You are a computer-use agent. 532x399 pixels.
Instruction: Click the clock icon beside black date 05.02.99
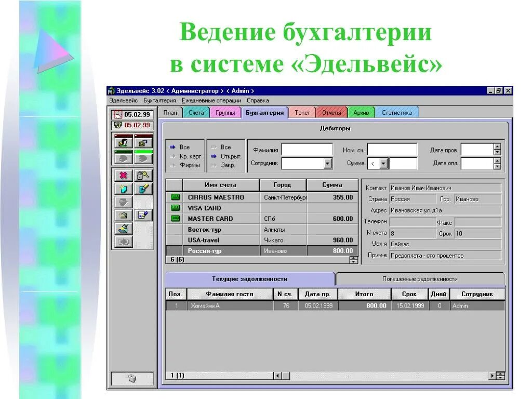tap(118, 115)
